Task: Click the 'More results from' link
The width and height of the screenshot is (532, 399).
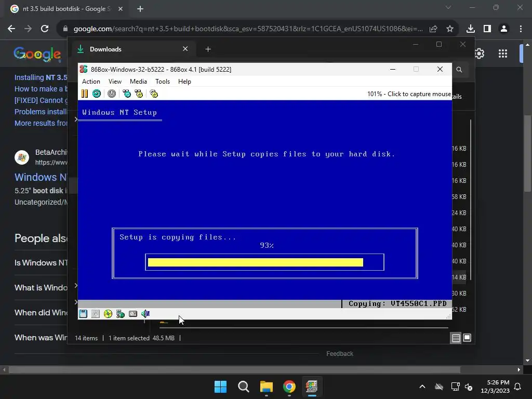Action: tap(41, 123)
